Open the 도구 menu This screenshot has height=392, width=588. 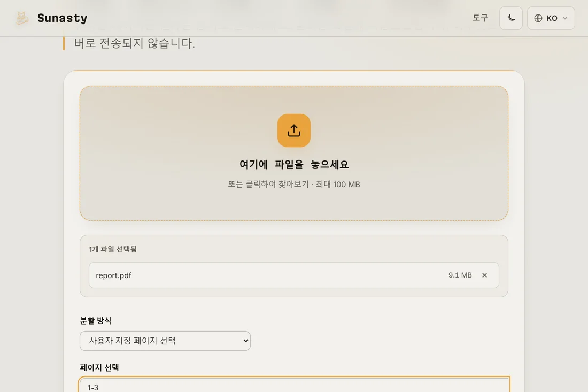480,18
